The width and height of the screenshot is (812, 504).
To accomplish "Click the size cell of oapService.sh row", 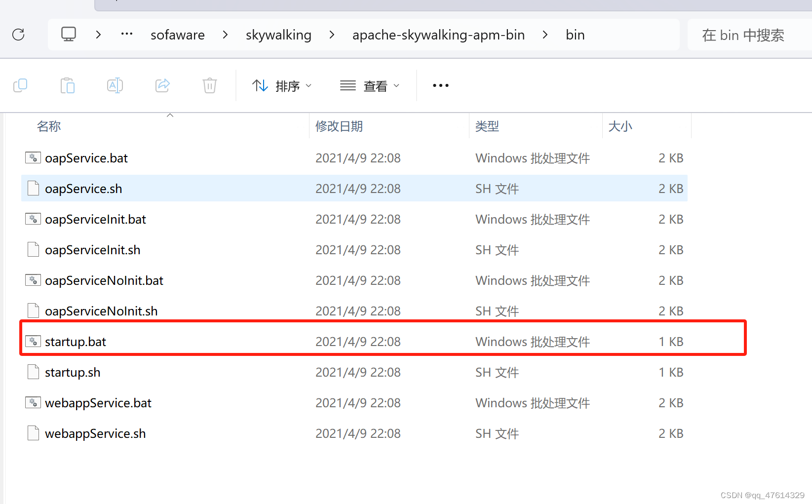I will tap(671, 189).
